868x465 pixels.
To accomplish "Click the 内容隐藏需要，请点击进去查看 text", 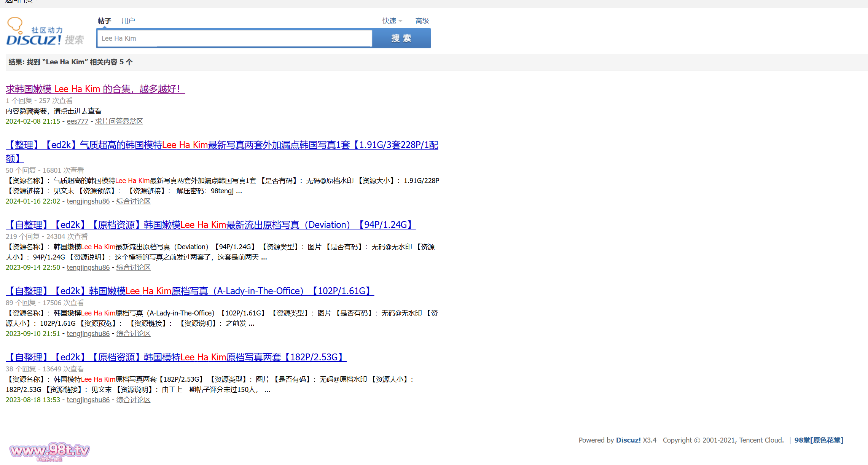I will pyautogui.click(x=54, y=111).
